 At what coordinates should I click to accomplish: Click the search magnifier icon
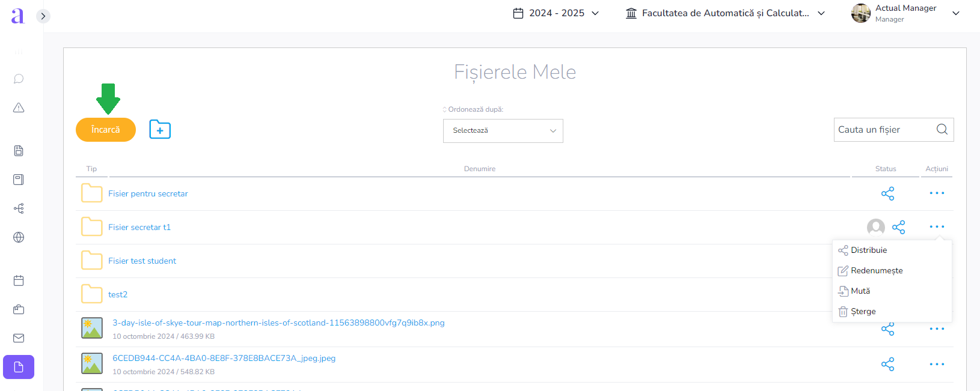(942, 130)
